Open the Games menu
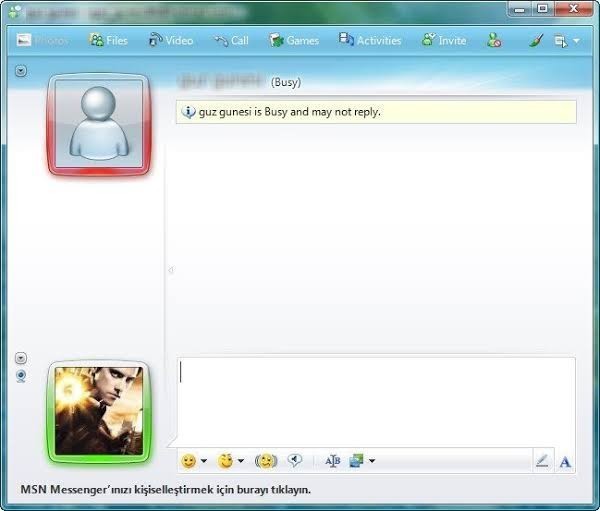Image resolution: width=600 pixels, height=511 pixels. (294, 40)
